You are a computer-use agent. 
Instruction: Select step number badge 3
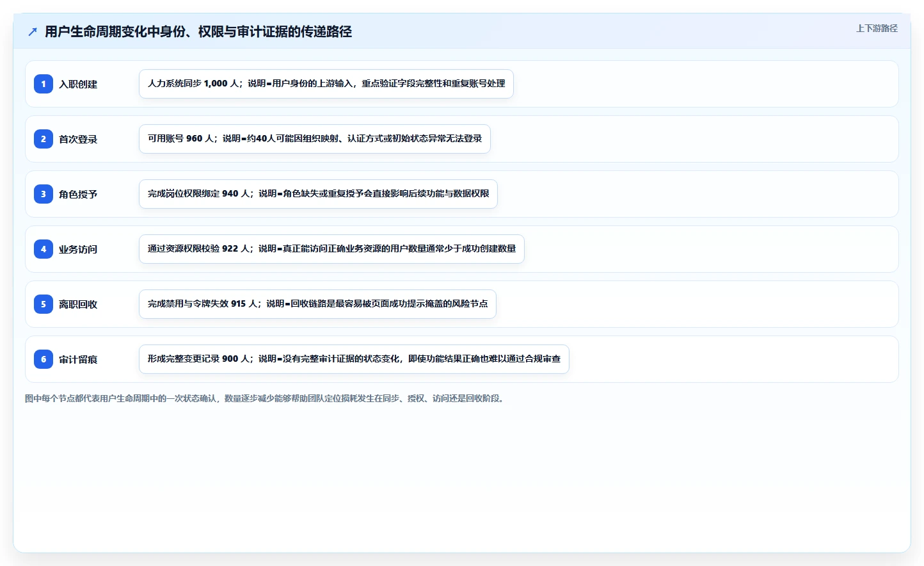coord(44,194)
